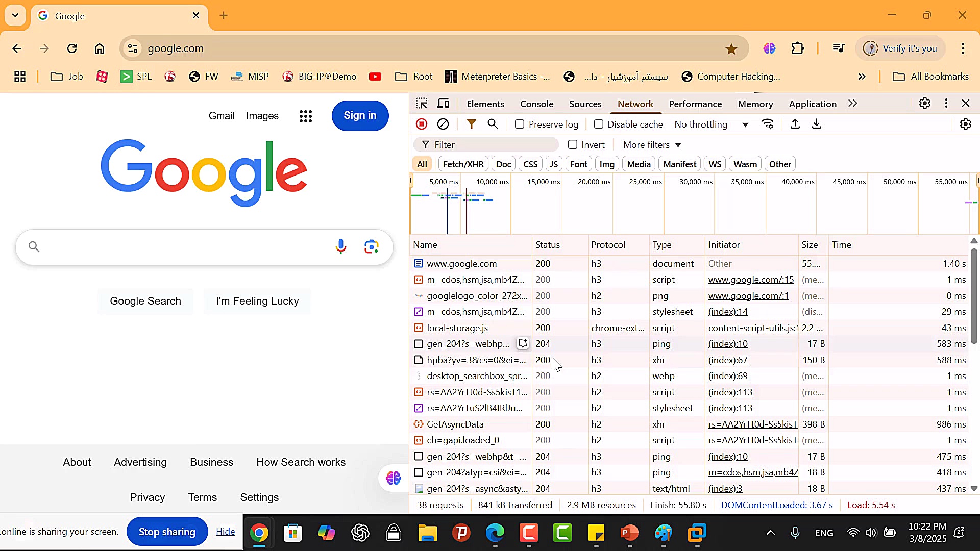The image size is (980, 551).
Task: Open the Root bookmarks folder
Action: pos(414,77)
